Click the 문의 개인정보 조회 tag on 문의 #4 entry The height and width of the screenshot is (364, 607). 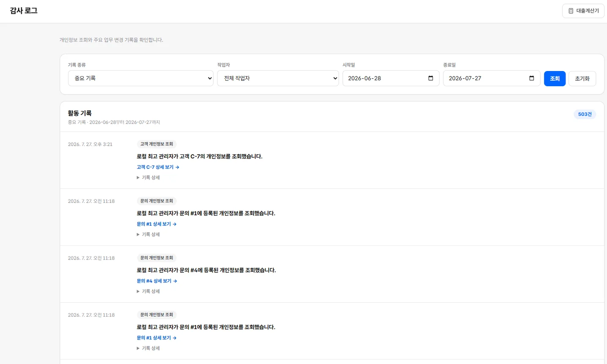tap(156, 258)
